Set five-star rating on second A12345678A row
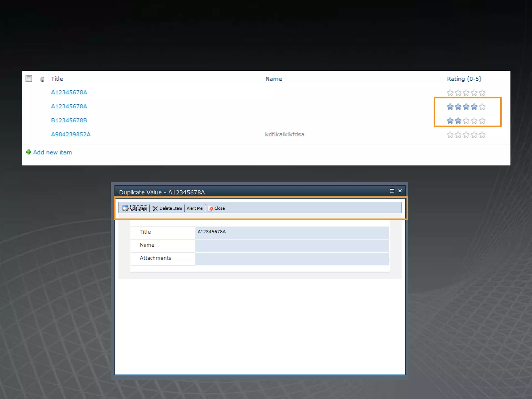The image size is (532, 399). click(482, 107)
